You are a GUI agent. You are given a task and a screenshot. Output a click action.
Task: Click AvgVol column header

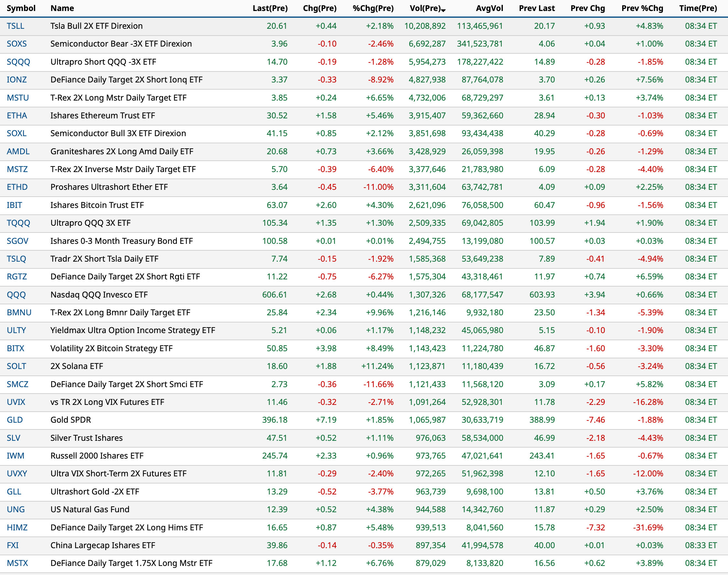point(489,8)
